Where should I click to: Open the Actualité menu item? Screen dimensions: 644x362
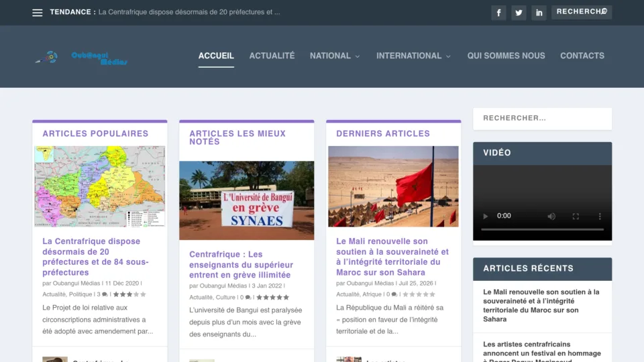coord(272,56)
